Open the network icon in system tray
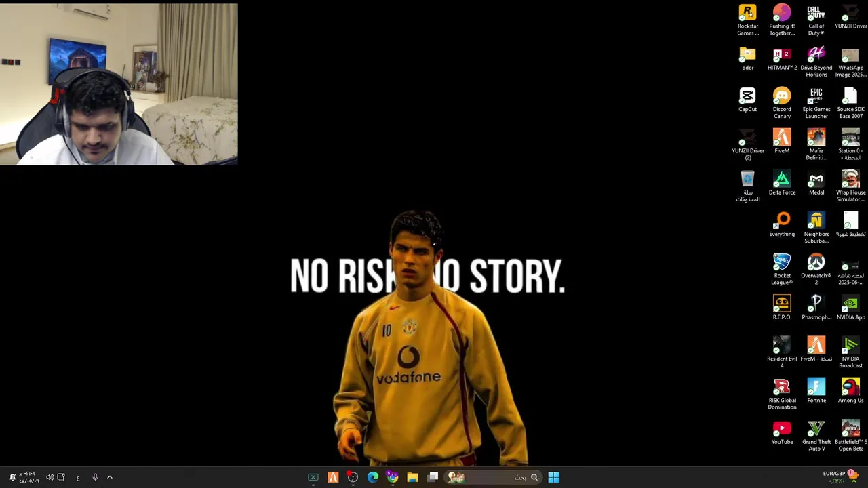This screenshot has height=488, width=868. pyautogui.click(x=61, y=477)
